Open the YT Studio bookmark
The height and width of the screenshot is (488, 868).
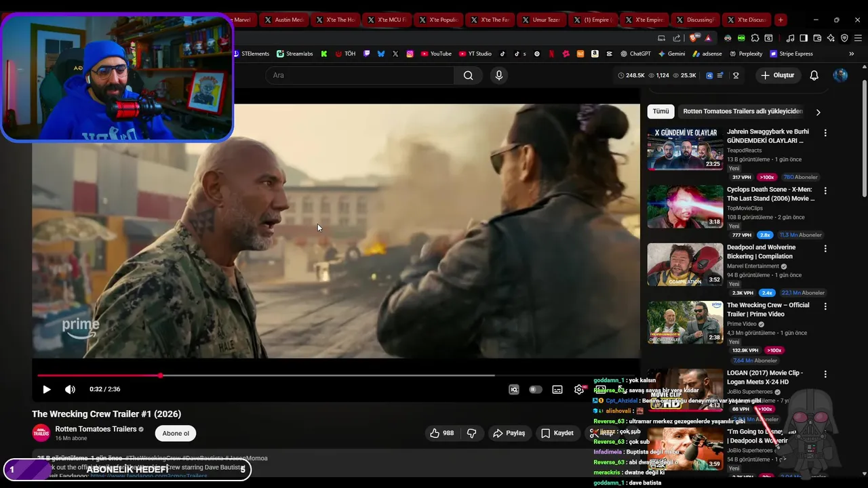coord(475,54)
